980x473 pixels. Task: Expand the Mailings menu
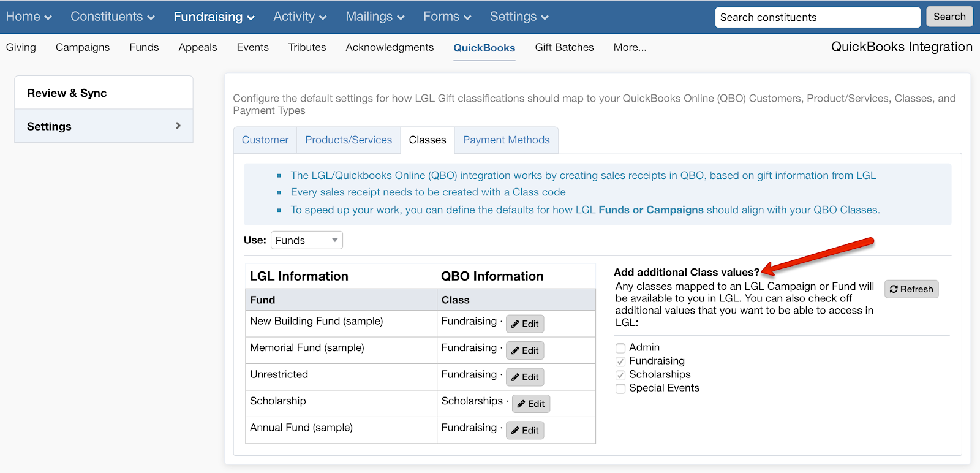point(375,17)
